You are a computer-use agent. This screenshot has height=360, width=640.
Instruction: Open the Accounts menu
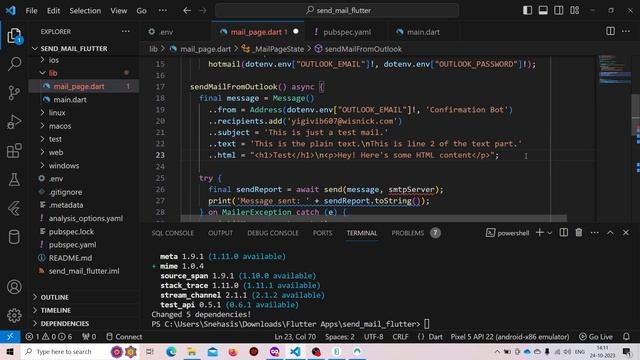tap(14, 287)
